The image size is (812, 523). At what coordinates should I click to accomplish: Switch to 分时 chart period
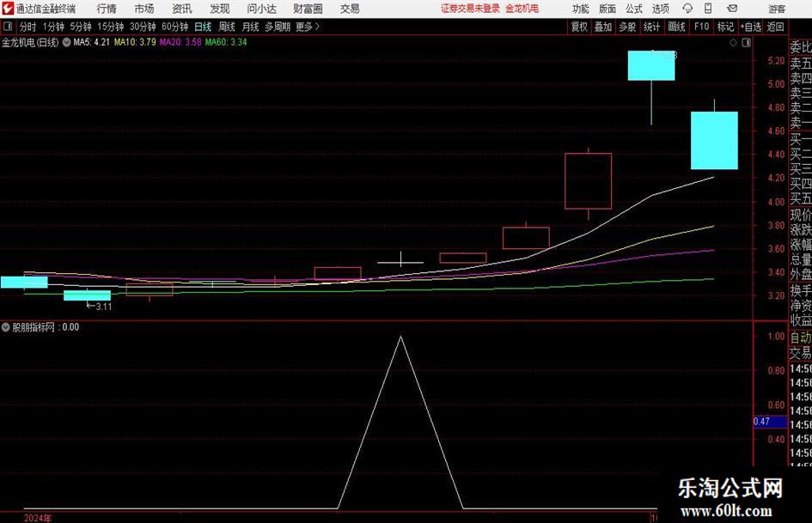[28, 27]
